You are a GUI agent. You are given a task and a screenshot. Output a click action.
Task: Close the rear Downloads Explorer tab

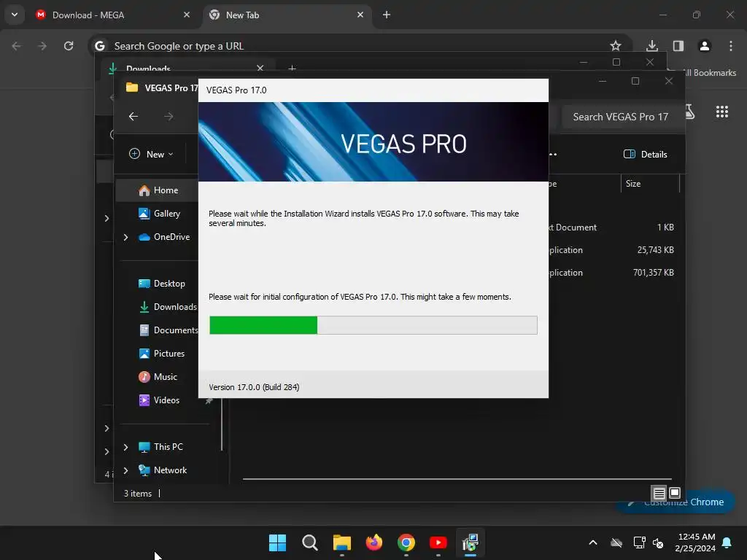[x=260, y=68]
